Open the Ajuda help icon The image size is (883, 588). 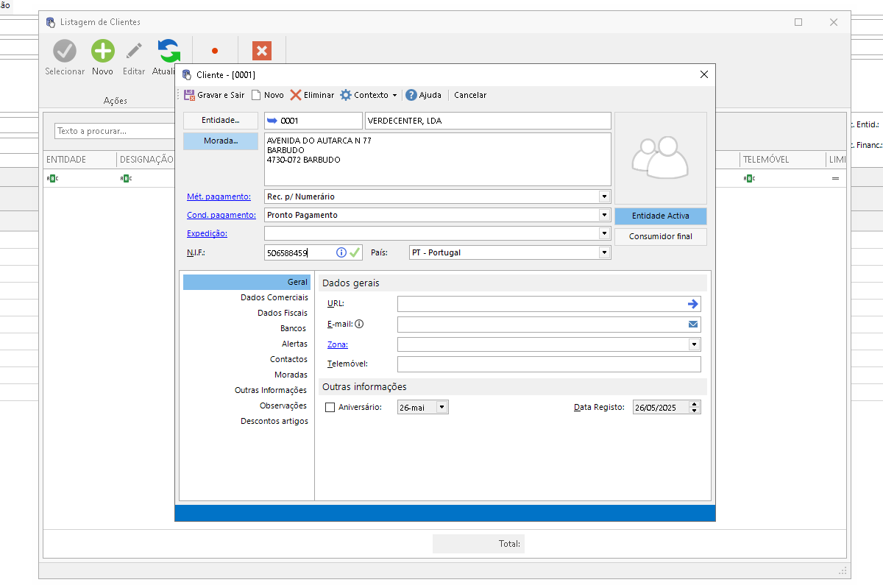click(411, 95)
